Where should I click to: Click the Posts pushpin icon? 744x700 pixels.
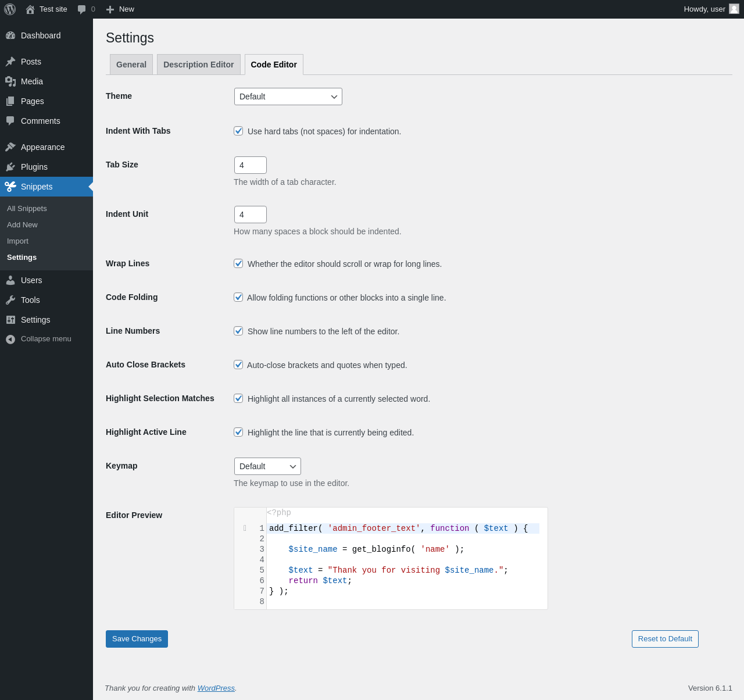(x=10, y=62)
